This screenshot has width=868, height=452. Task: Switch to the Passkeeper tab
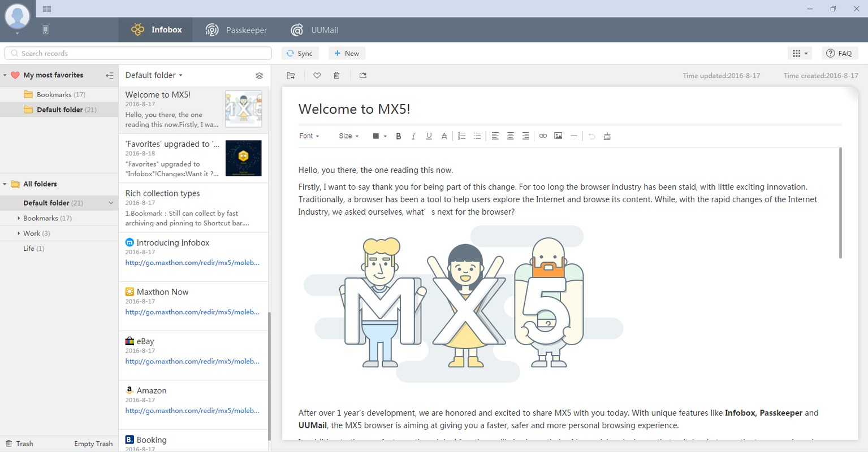pos(236,30)
